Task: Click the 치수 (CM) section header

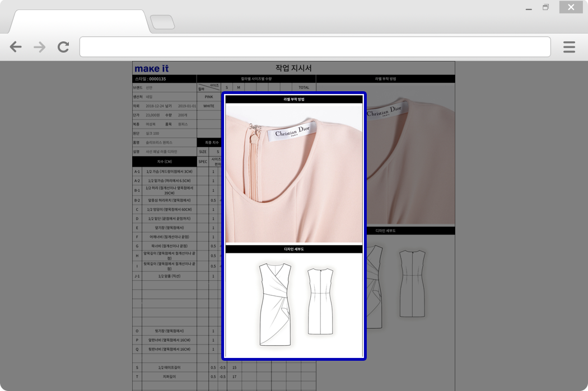Action: coord(164,162)
